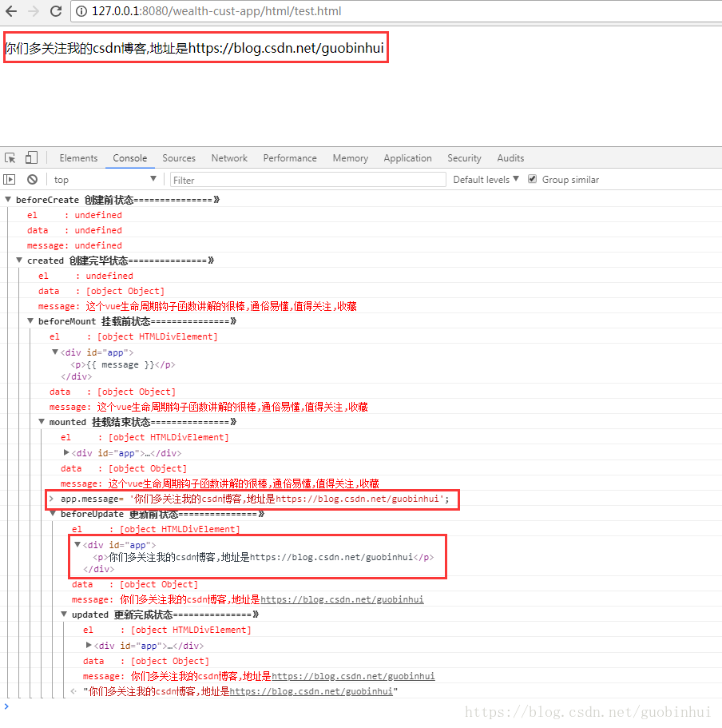
Task: Open csdn link in returned string result
Action: (311, 691)
